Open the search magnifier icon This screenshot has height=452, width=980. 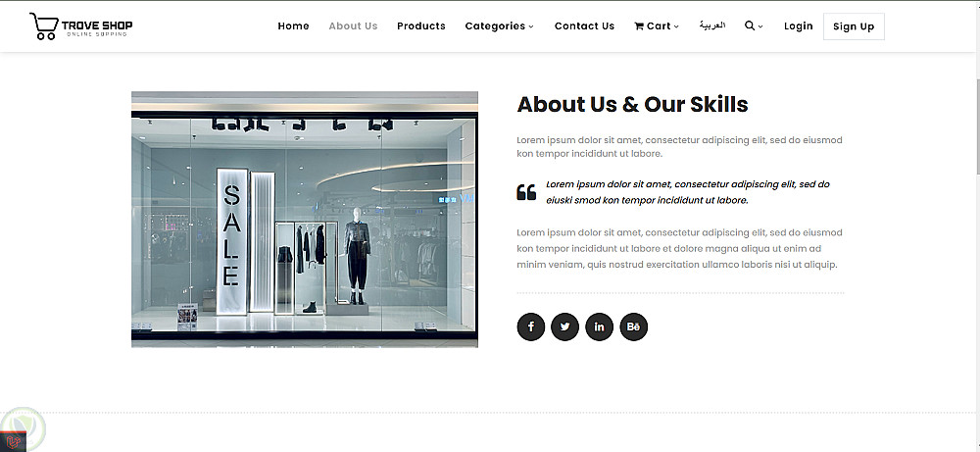[x=750, y=25]
